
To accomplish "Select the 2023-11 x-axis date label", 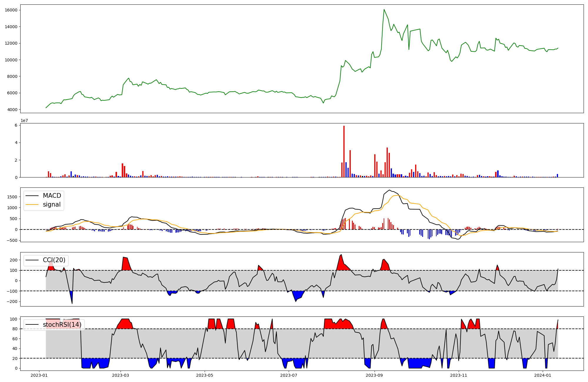I will [458, 375].
